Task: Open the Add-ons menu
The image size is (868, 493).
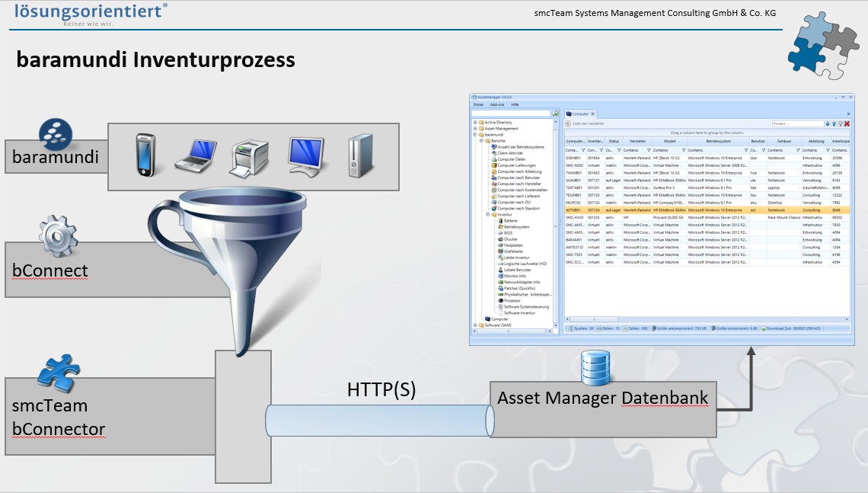Action: coord(497,104)
